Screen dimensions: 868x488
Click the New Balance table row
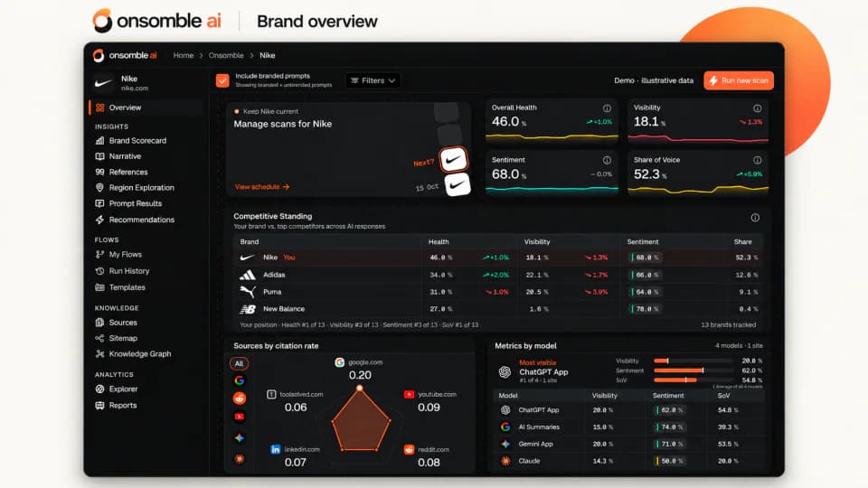click(497, 309)
